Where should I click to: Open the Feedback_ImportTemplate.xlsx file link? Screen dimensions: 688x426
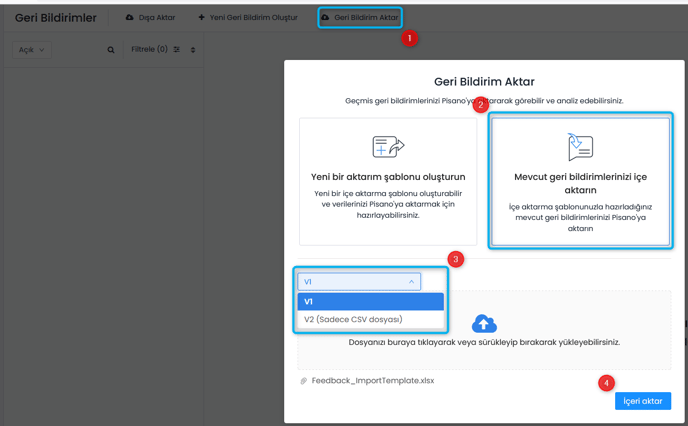tap(373, 381)
